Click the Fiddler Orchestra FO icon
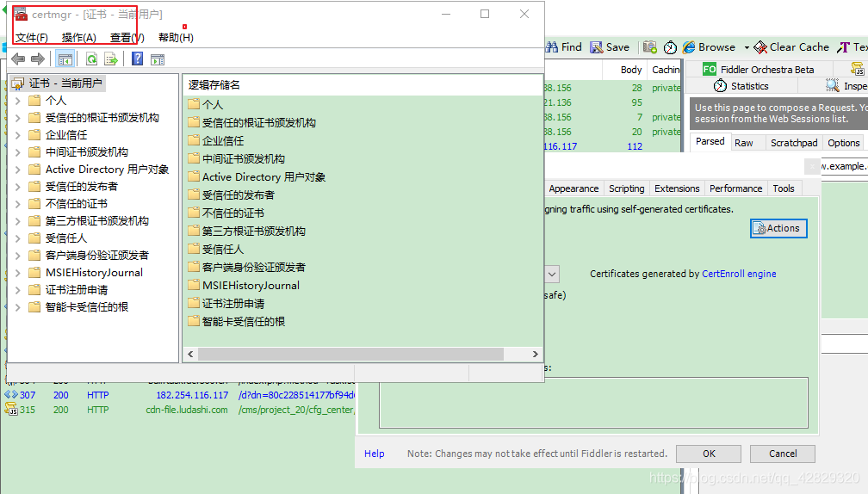This screenshot has width=868, height=494. coord(710,69)
